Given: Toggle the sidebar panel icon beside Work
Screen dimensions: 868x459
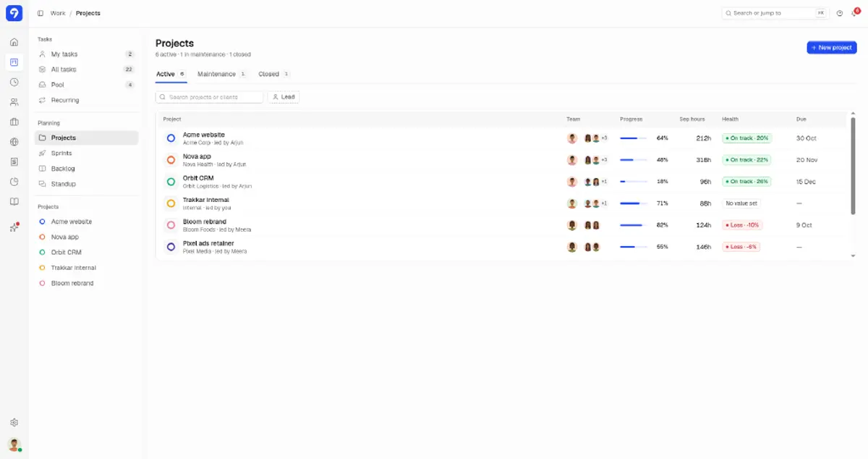Looking at the screenshot, I should 40,13.
